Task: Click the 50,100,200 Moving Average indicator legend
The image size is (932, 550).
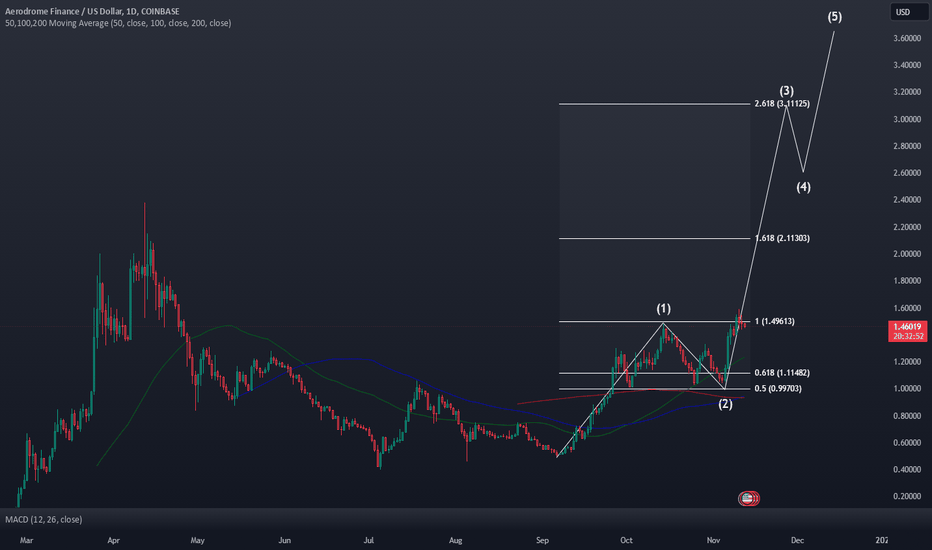Action: click(x=118, y=23)
